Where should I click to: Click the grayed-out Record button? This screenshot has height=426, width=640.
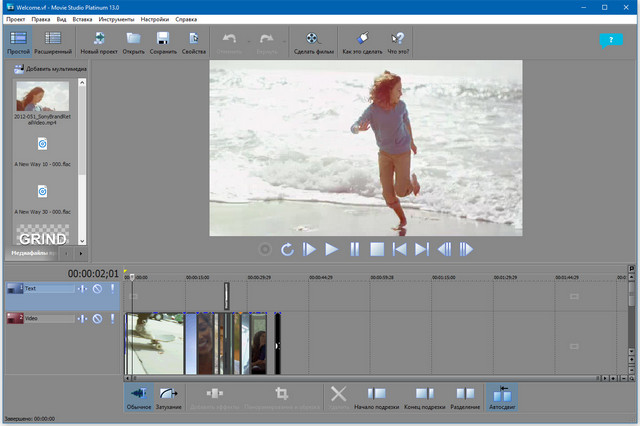[265, 249]
